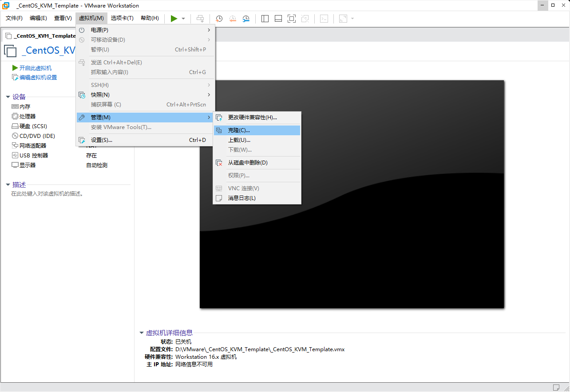Expand the SSH(H) submenu arrow

coord(209,85)
